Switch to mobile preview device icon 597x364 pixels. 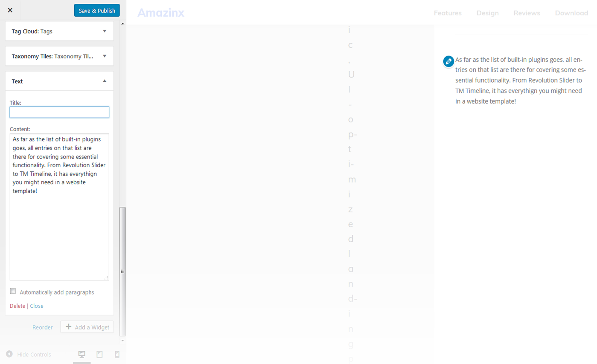[117, 354]
